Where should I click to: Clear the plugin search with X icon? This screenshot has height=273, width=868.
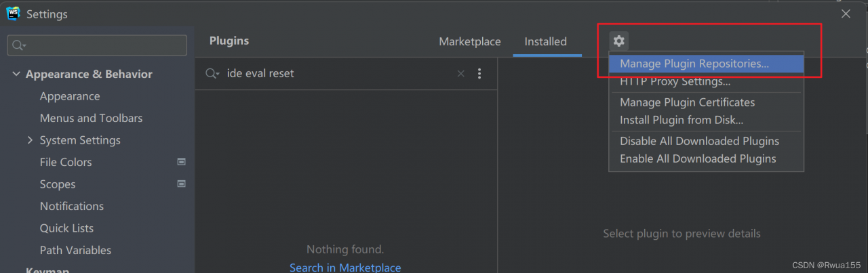(461, 74)
